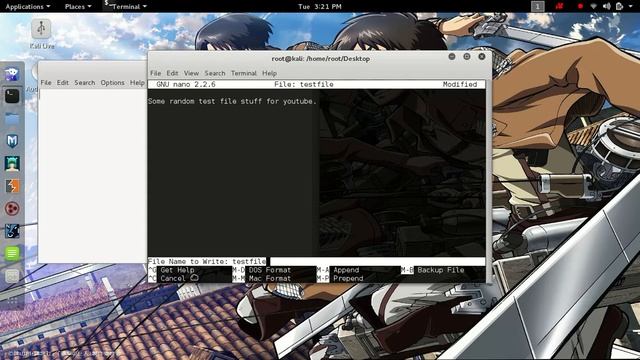Click the Get Help nano shortcut
The height and width of the screenshot is (360, 640).
pyautogui.click(x=177, y=270)
